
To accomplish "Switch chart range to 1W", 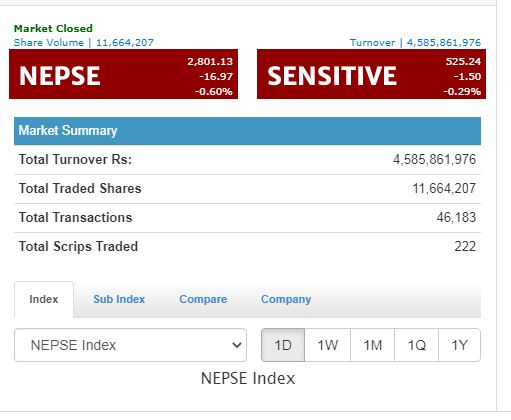I will point(327,345).
